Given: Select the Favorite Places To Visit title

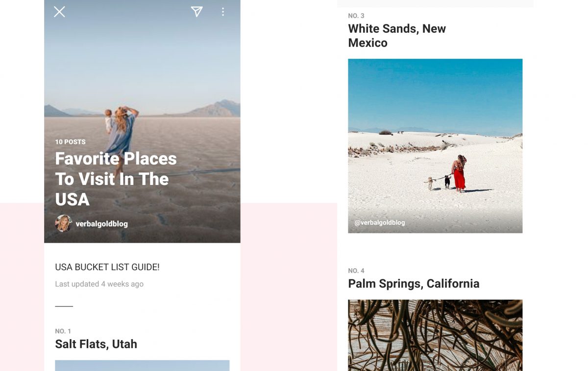Looking at the screenshot, I should (x=116, y=179).
